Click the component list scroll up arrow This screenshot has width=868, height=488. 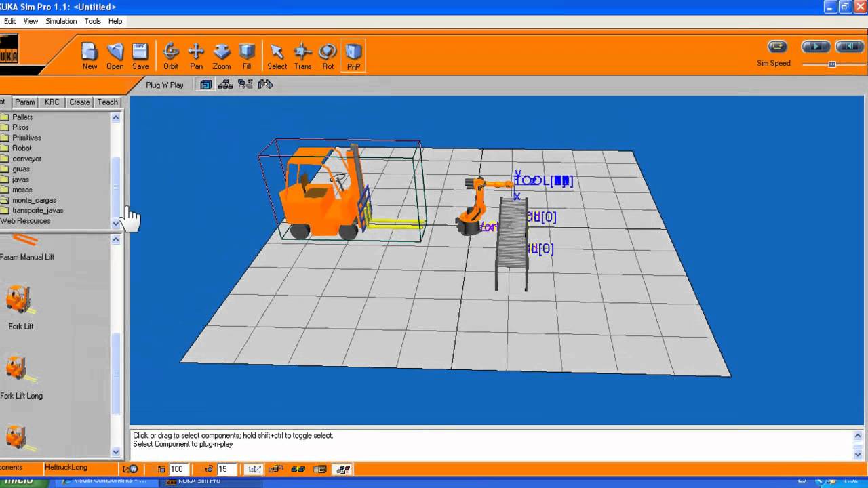click(x=115, y=239)
